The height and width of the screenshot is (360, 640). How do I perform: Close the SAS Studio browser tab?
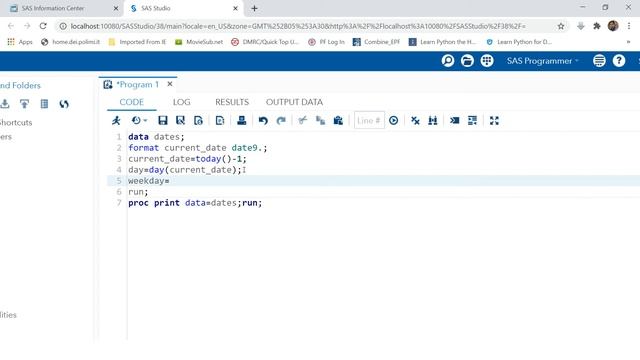coord(235,8)
